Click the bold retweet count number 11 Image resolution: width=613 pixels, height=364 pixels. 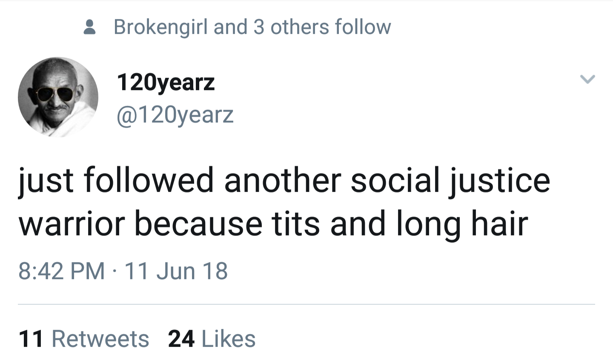[x=31, y=339]
